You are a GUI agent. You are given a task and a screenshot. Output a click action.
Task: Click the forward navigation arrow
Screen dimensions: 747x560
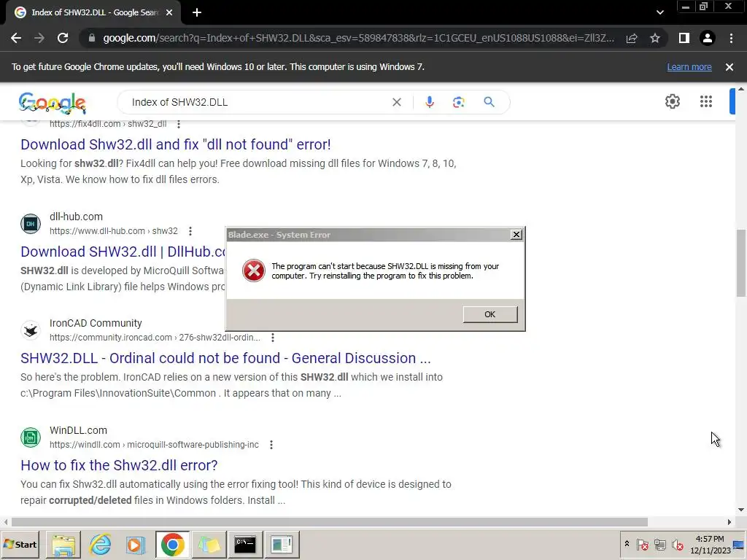[x=39, y=38]
